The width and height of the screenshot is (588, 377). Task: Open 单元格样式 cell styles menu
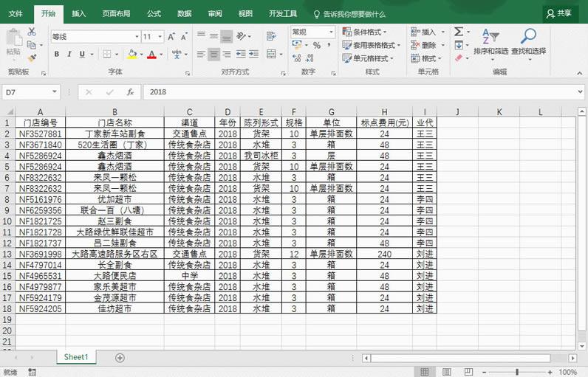[x=368, y=58]
